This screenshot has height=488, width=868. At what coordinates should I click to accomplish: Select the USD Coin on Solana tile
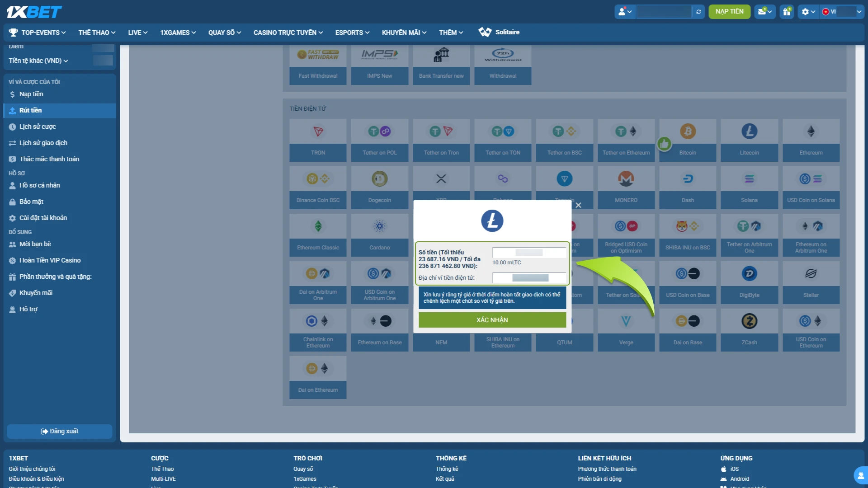(x=811, y=188)
